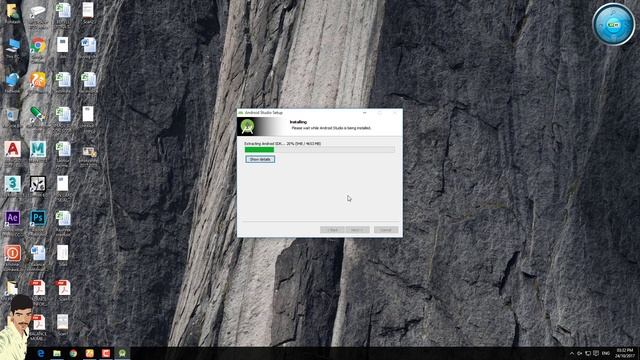Click the blue circular gadget on the desktop
Viewport: 640px width, 360px height.
click(613, 24)
